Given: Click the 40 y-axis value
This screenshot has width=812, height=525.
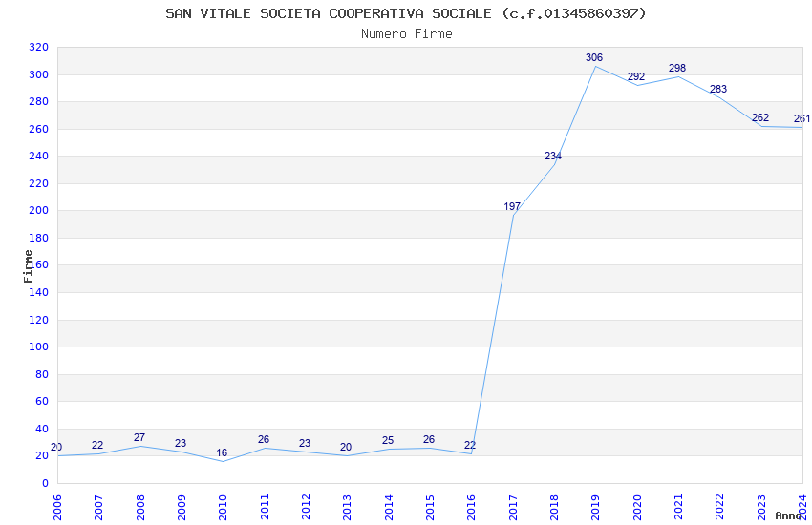Looking at the screenshot, I should tap(42, 429).
